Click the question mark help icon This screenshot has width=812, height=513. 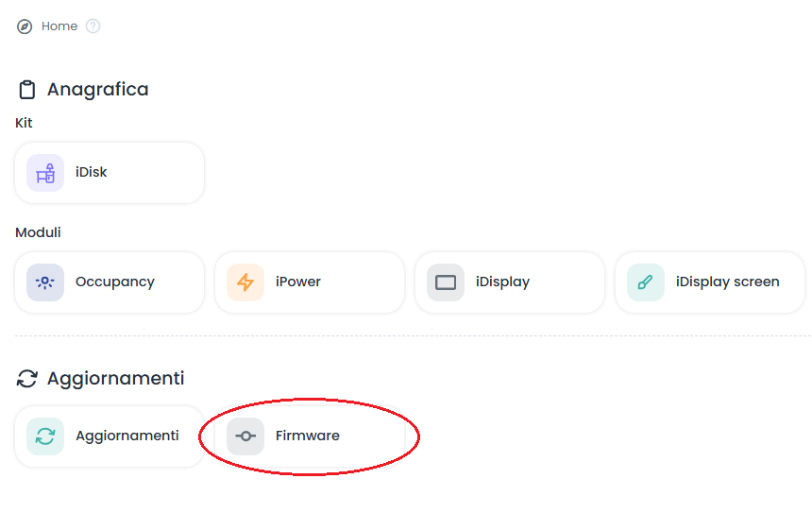click(x=93, y=26)
